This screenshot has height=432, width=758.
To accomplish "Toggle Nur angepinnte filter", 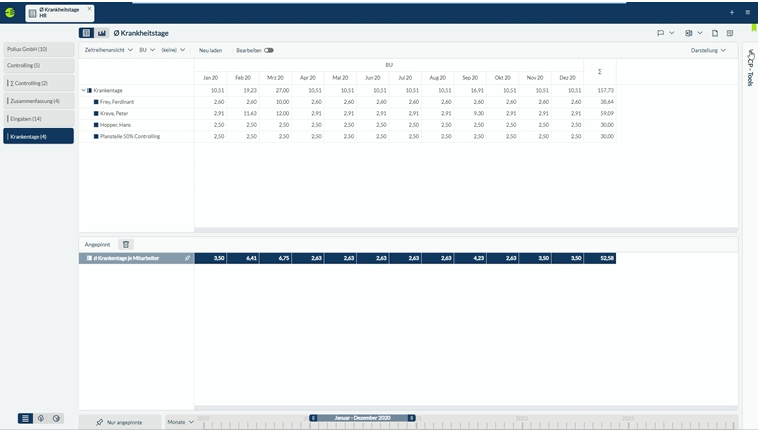I will click(x=119, y=422).
